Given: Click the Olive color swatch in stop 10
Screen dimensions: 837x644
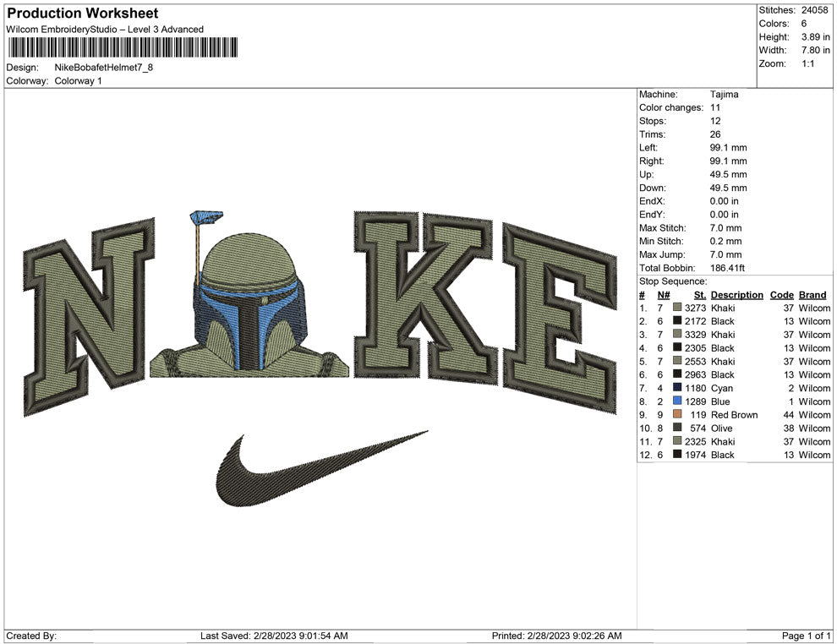Looking at the screenshot, I should (x=677, y=428).
